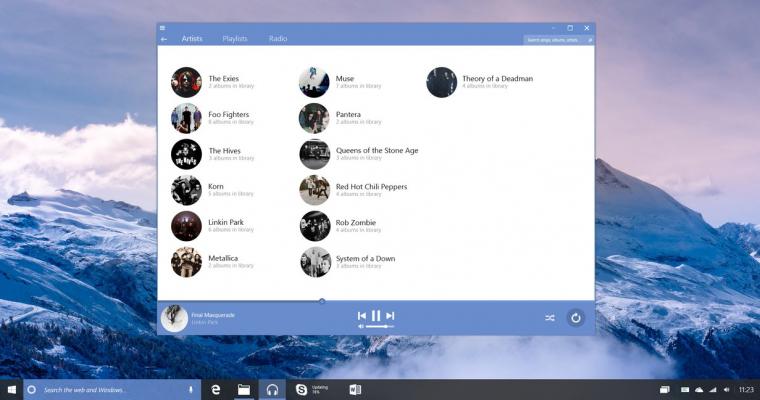Click the headphones music app taskbar icon
760x400 pixels.
(x=272, y=390)
